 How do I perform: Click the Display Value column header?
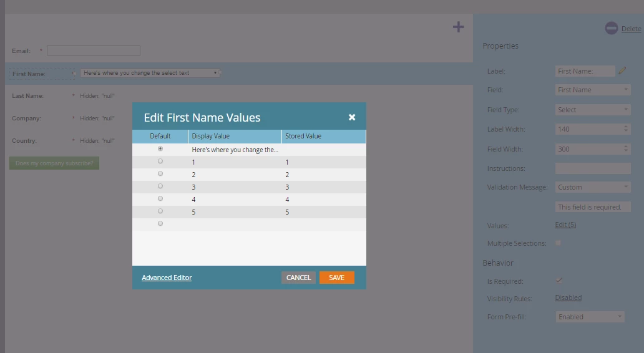click(x=235, y=137)
